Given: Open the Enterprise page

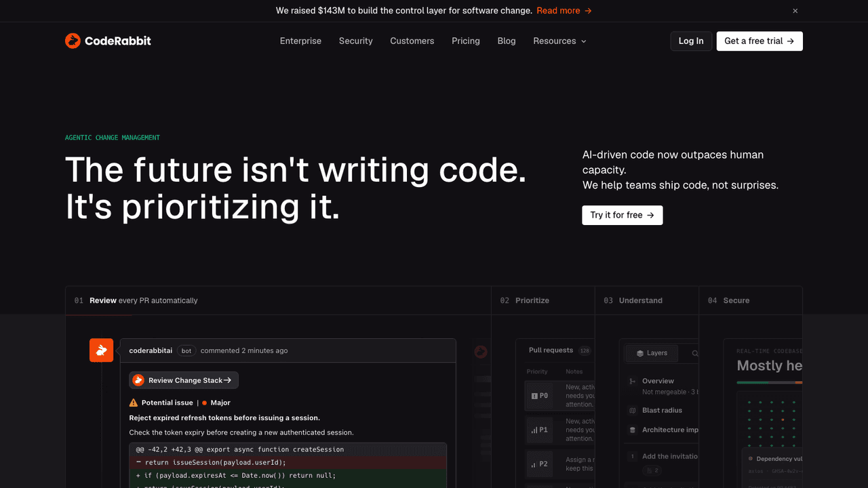Looking at the screenshot, I should pyautogui.click(x=300, y=41).
